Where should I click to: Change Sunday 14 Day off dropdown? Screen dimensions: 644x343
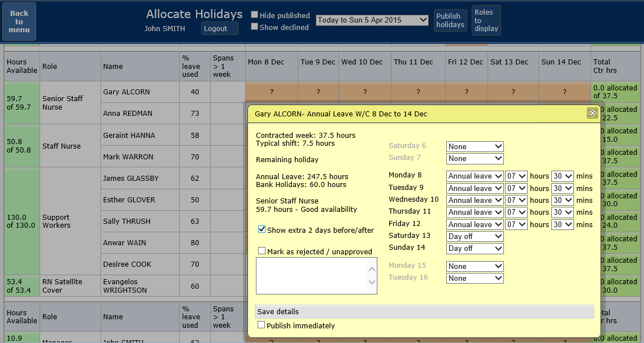point(475,249)
